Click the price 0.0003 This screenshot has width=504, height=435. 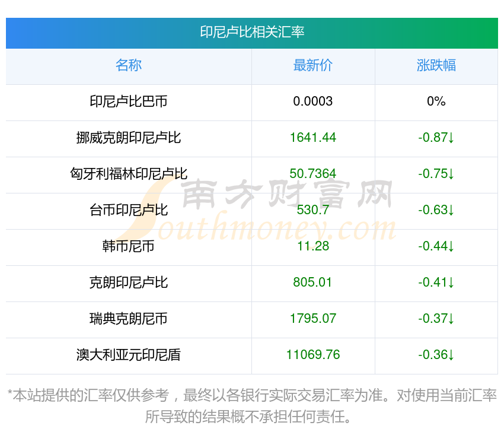click(x=312, y=101)
